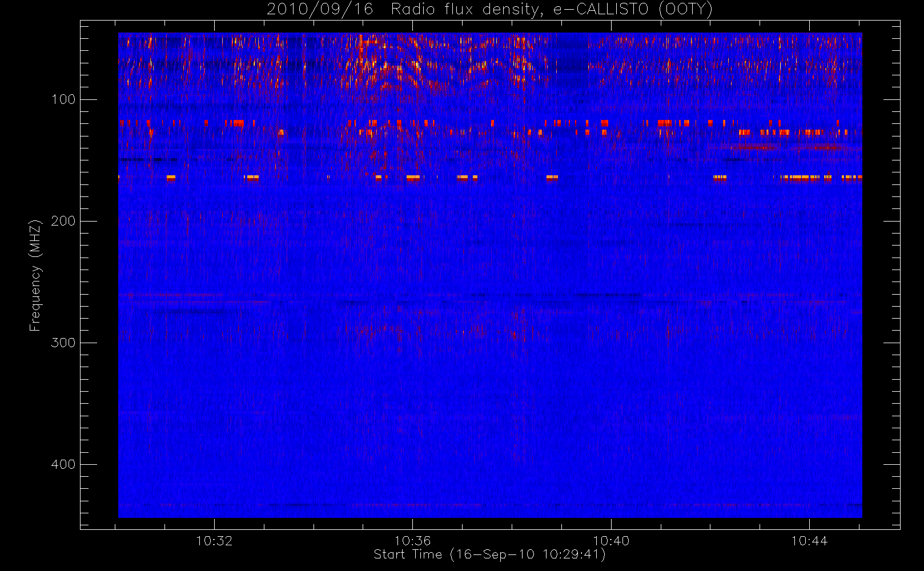924x571 pixels.
Task: Click the "Start Time (16-Sep-10 10:29:41)" x-axis label
Action: (x=489, y=554)
